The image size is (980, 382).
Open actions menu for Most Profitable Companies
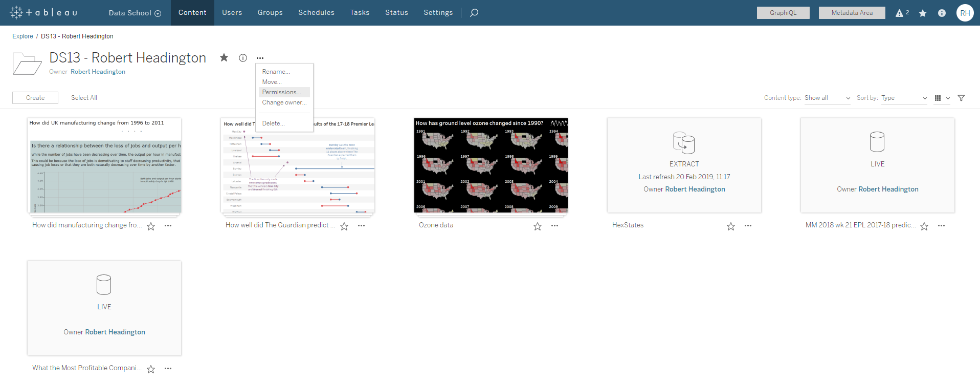click(168, 369)
